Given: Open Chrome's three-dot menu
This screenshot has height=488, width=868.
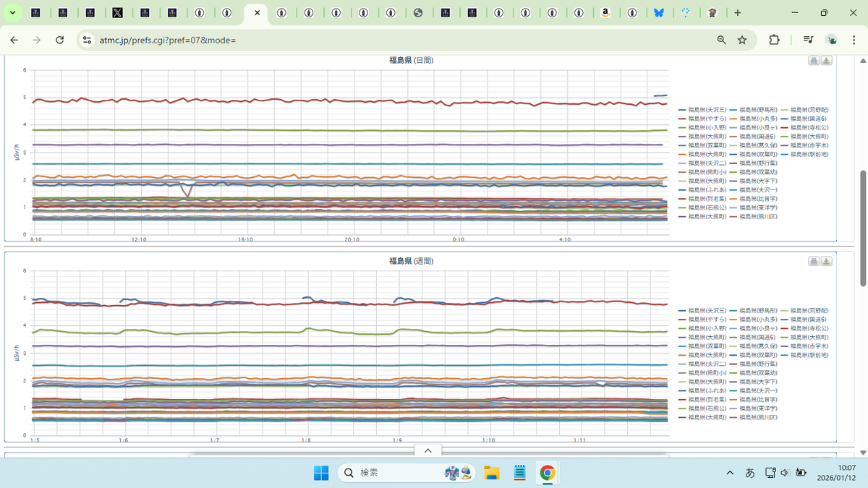Looking at the screenshot, I should [854, 40].
